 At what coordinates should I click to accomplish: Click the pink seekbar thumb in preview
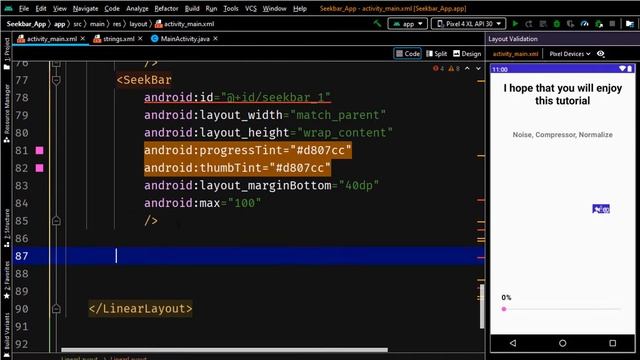(504, 309)
